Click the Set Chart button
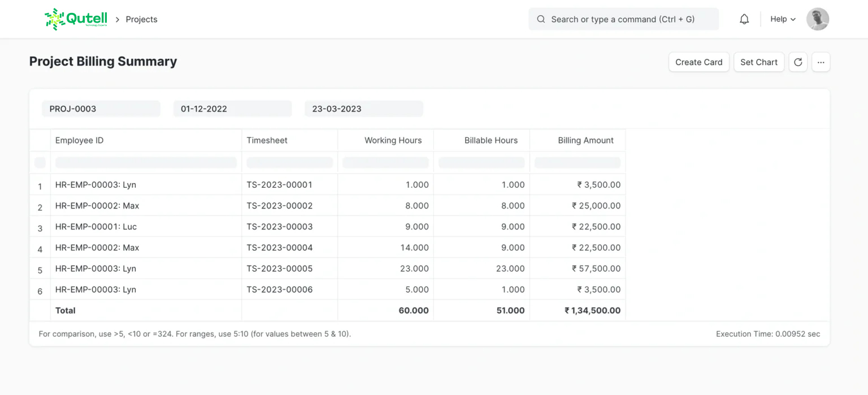This screenshot has height=395, width=868. (x=758, y=62)
